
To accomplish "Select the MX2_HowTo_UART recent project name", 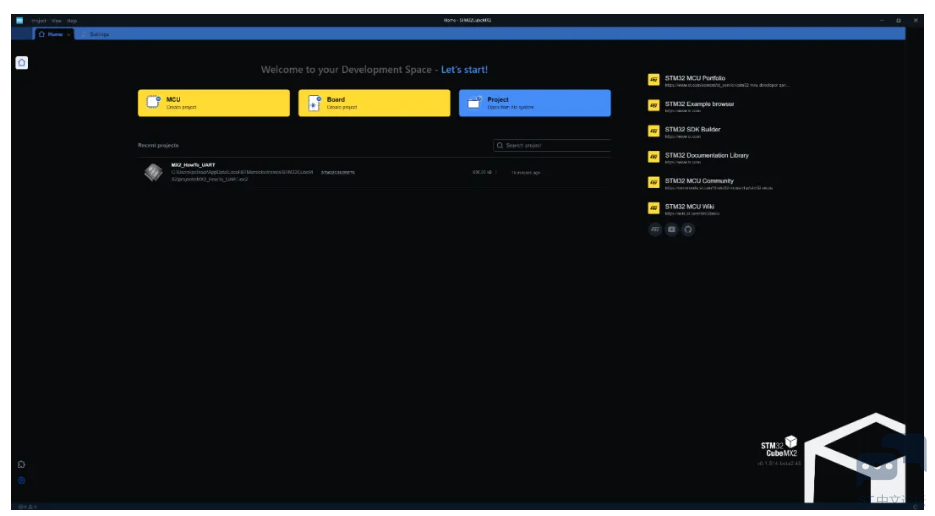I will [x=193, y=165].
